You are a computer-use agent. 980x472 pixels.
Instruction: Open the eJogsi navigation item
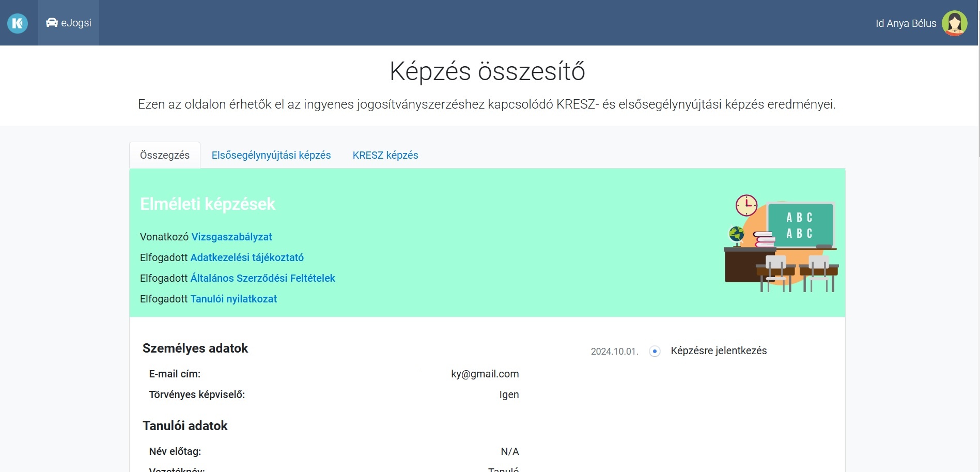[x=69, y=23]
